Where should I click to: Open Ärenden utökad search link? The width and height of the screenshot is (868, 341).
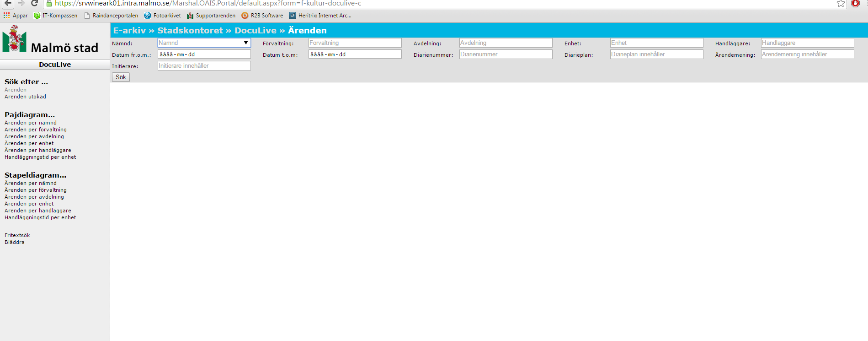click(25, 97)
